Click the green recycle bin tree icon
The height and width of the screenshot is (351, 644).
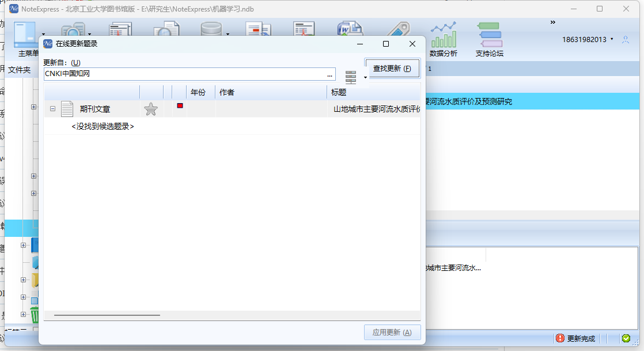point(36,315)
